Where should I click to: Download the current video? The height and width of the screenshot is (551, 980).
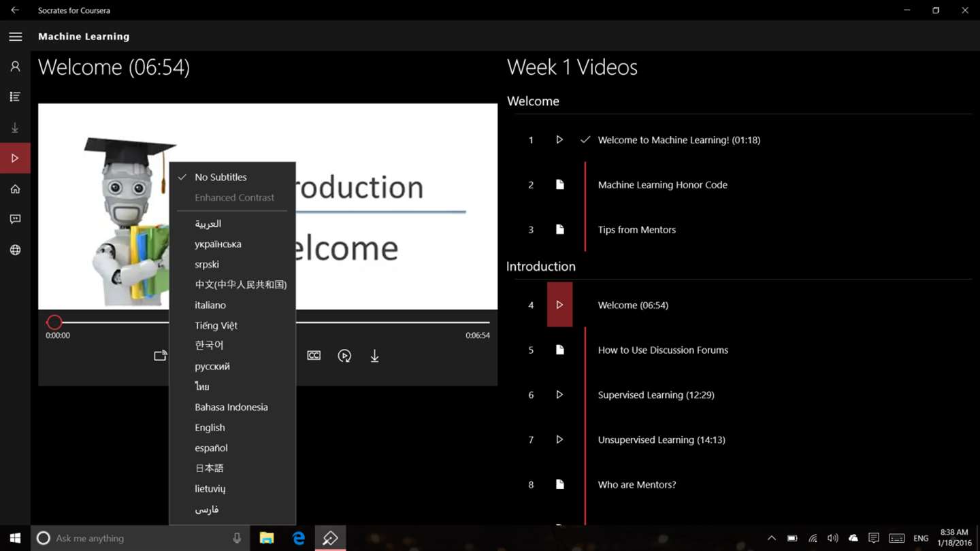click(374, 356)
